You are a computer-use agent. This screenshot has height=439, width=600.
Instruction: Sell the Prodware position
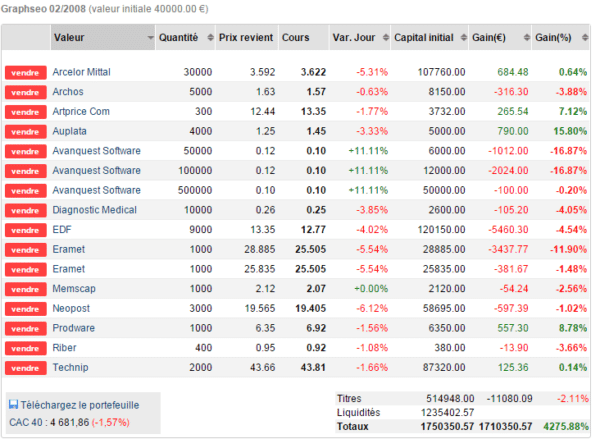pos(26,329)
